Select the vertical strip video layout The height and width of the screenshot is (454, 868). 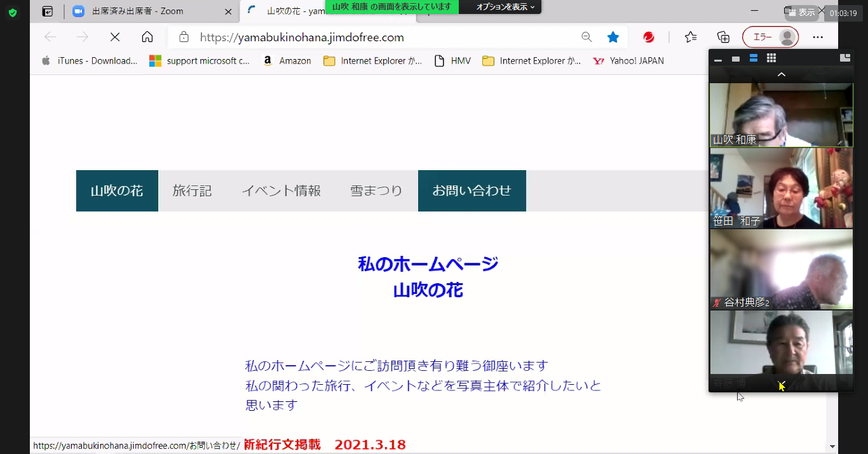coord(754,58)
